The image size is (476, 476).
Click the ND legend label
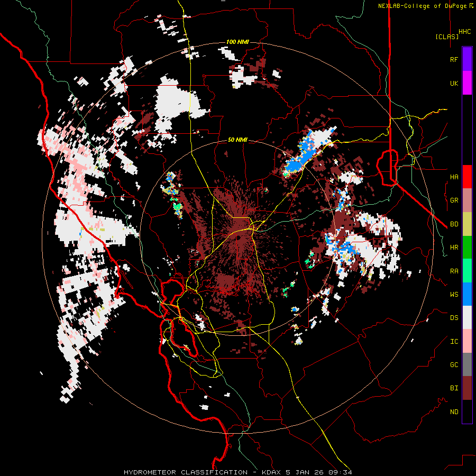click(454, 412)
